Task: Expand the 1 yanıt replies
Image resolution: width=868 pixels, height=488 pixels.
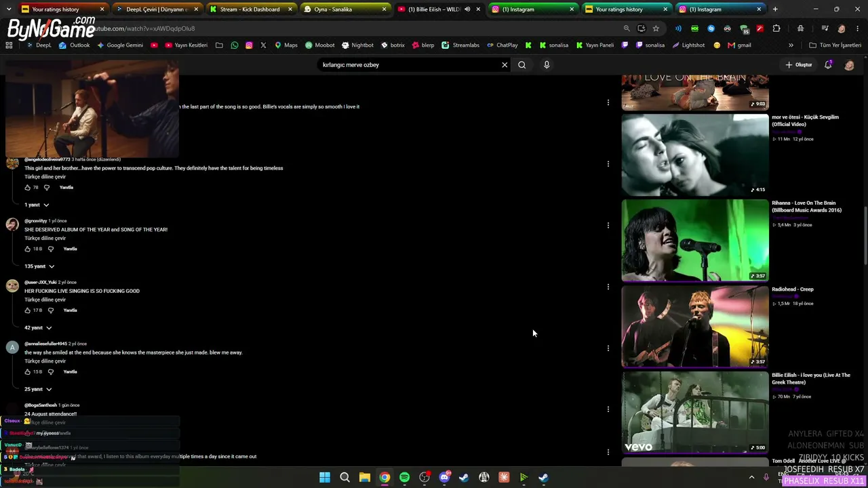Action: tap(37, 205)
